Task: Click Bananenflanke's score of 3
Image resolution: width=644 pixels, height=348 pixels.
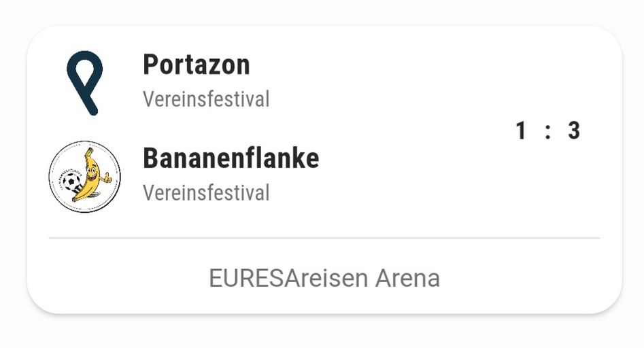Action: point(574,130)
